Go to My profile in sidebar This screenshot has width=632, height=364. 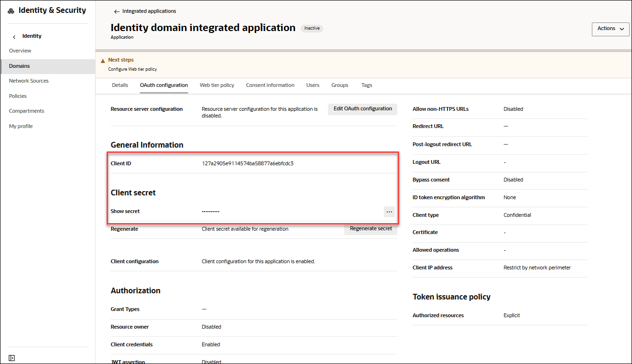pyautogui.click(x=21, y=126)
